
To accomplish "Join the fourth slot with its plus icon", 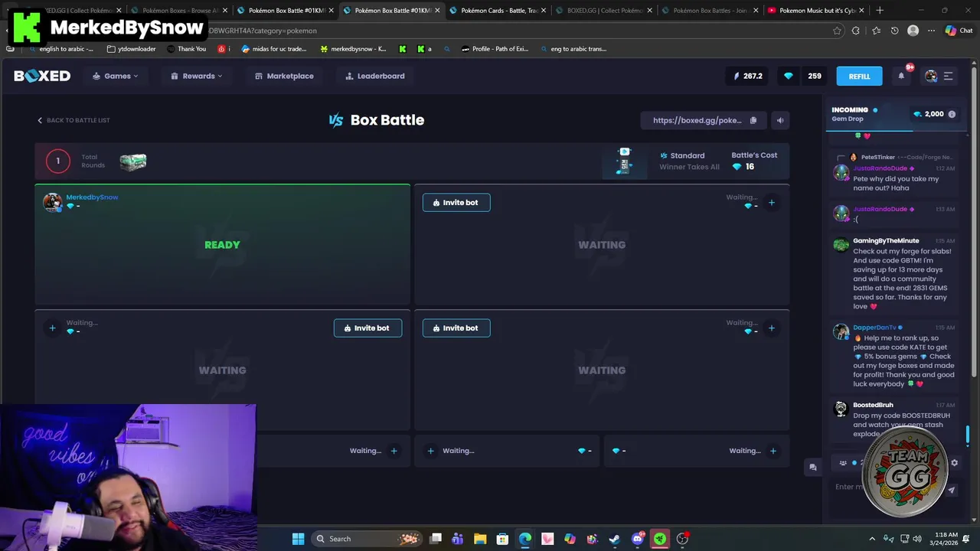I will coord(771,328).
